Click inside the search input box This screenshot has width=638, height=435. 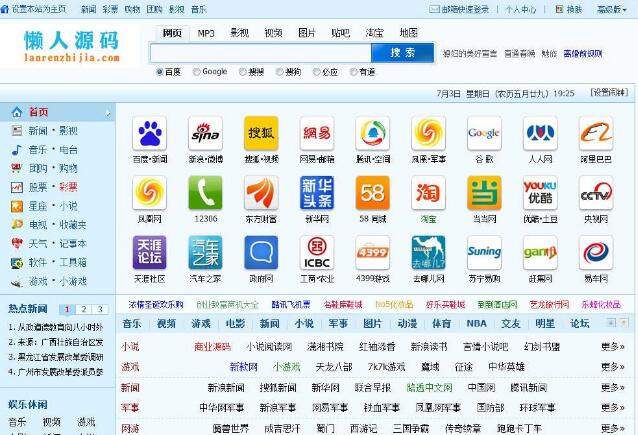point(260,53)
